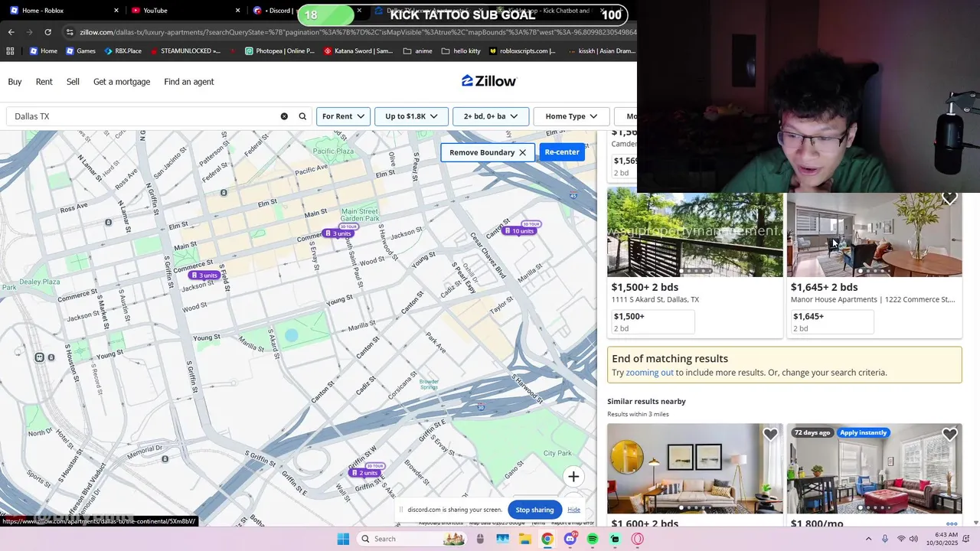This screenshot has width=980, height=551.
Task: Open the 1111 S Akard St listing photo
Action: click(695, 234)
